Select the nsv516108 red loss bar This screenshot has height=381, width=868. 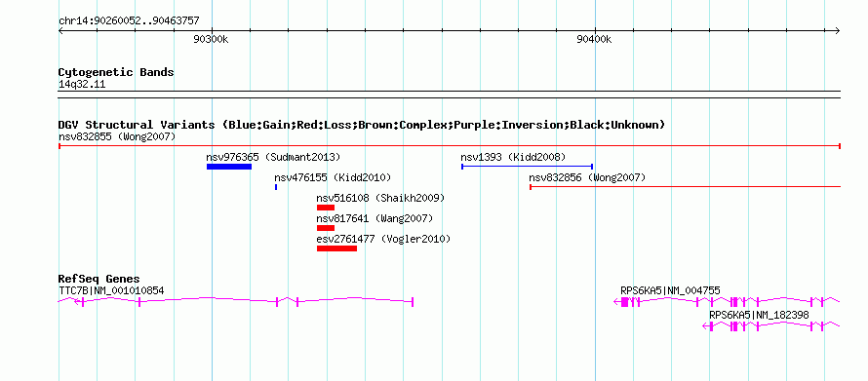coord(326,208)
